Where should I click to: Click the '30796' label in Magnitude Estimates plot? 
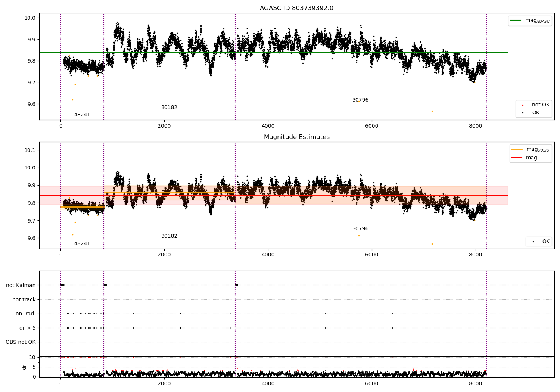[360, 229]
